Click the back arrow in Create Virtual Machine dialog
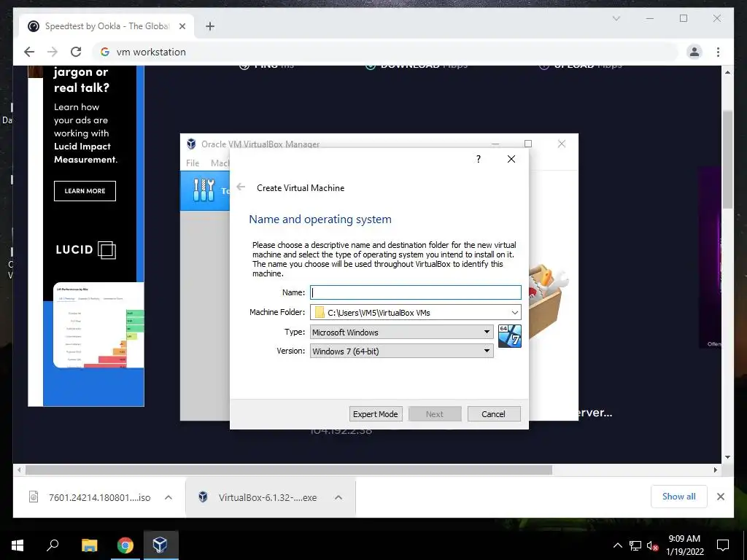The image size is (747, 560). point(241,187)
